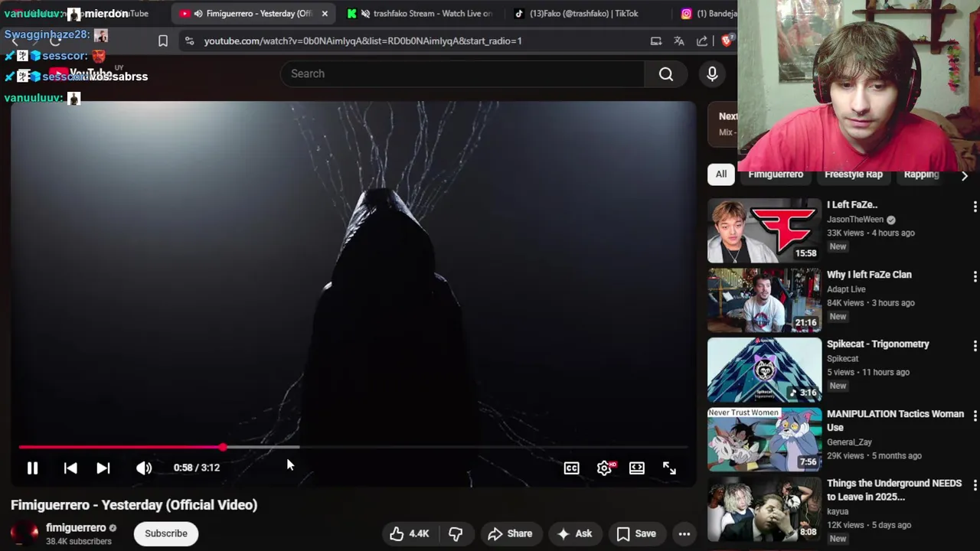Screen dimensions: 980x551
Task: Click Adapt Live channel name
Action: tap(846, 289)
